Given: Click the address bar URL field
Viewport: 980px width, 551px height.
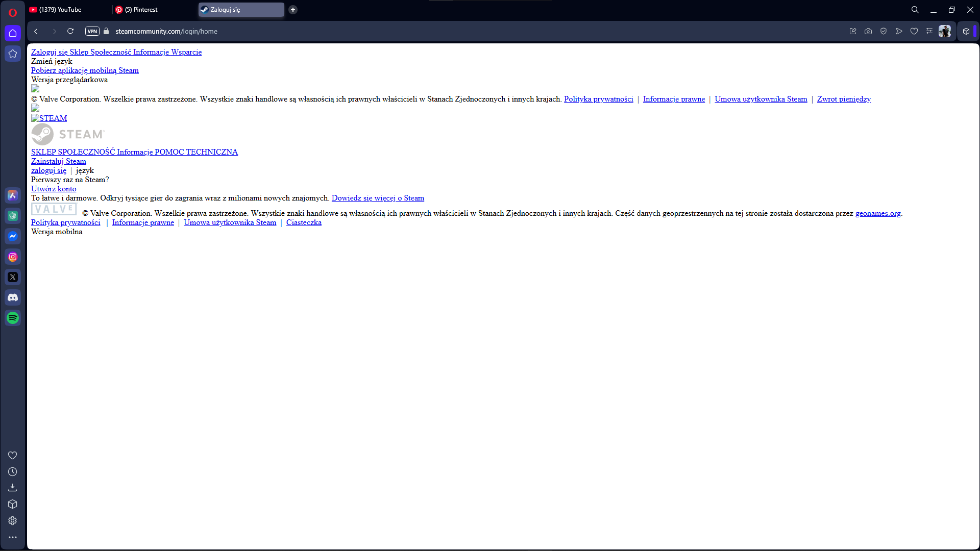Looking at the screenshot, I should [166, 31].
